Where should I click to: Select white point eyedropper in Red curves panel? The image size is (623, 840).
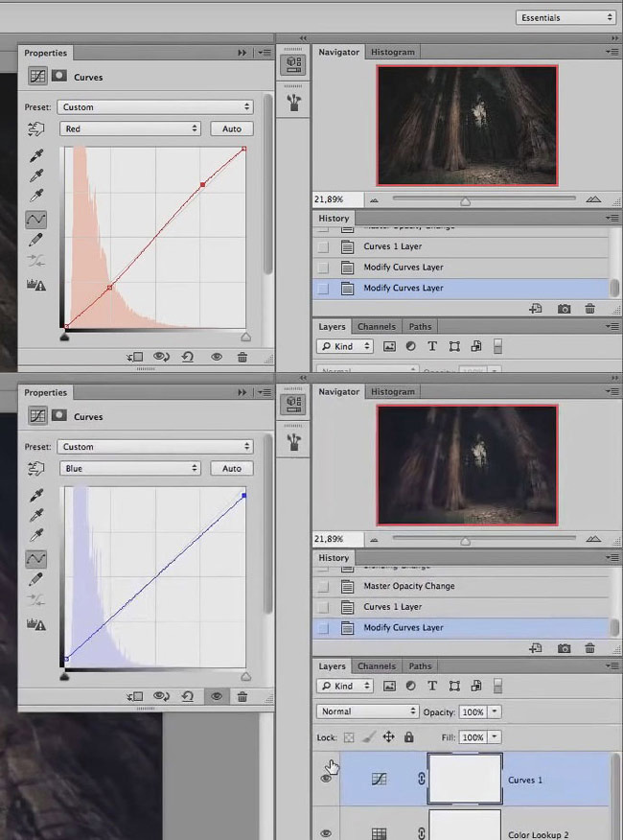coord(36,195)
